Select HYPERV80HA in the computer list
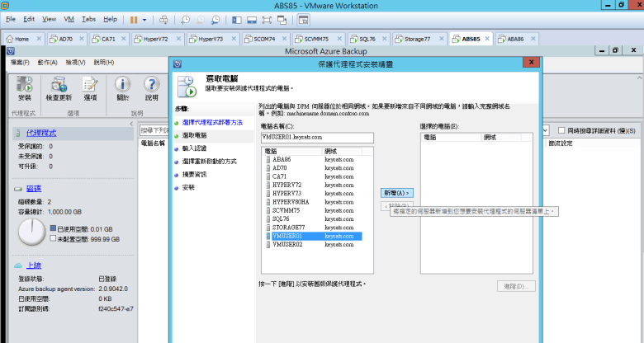Screen dimensions: 644x343 pyautogui.click(x=289, y=201)
